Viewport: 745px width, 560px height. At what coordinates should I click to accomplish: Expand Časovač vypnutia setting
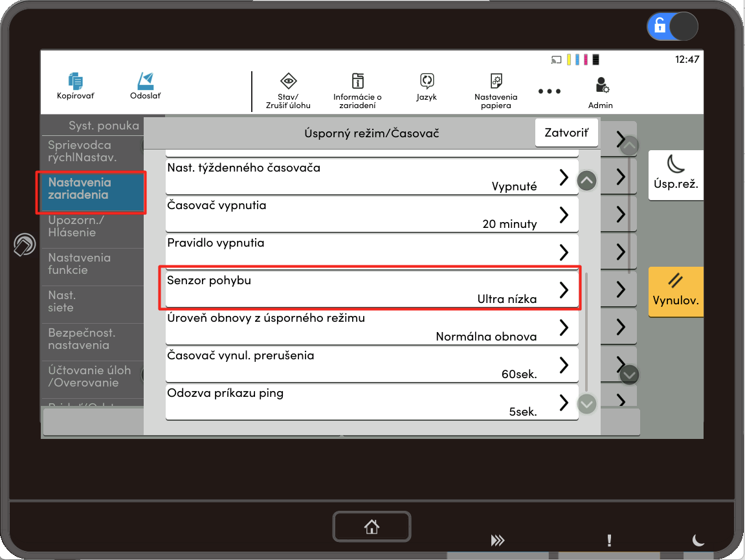point(372,214)
